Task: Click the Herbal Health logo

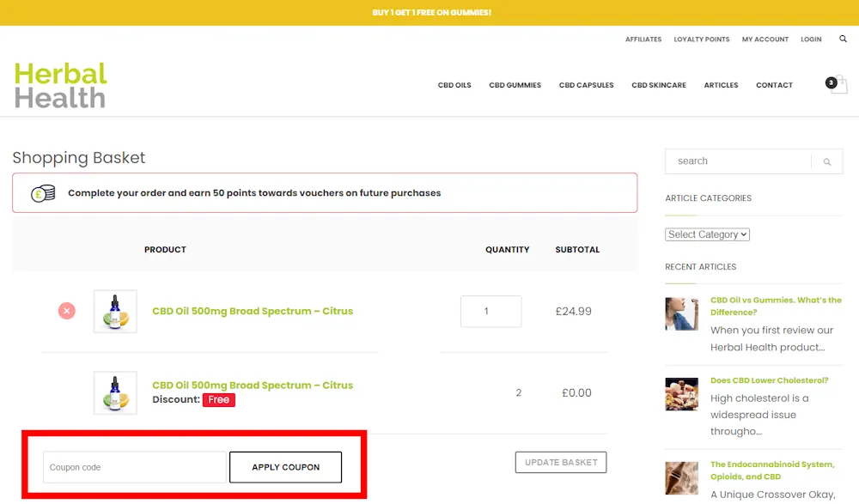Action: pos(60,85)
